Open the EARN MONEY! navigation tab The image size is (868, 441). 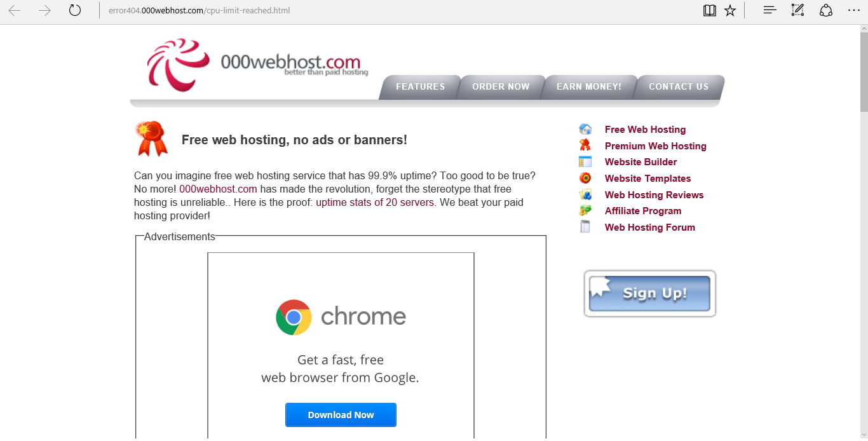point(589,87)
